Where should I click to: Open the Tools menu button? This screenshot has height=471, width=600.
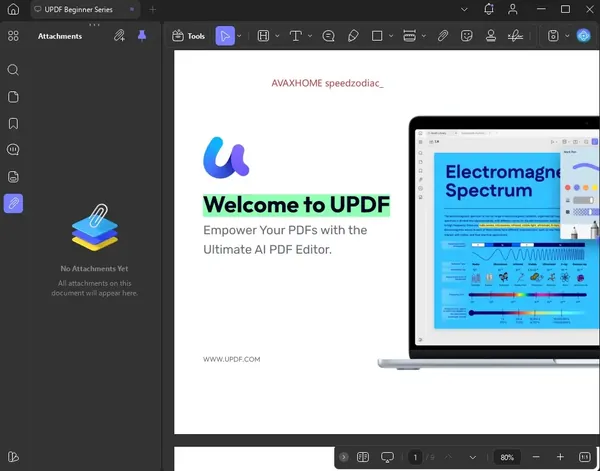(x=188, y=36)
